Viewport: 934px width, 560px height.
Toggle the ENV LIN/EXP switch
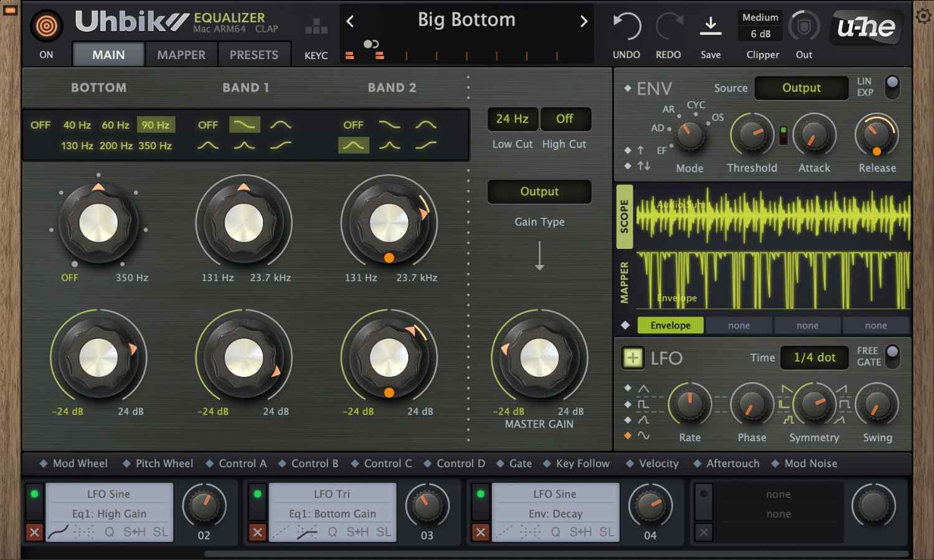[892, 88]
